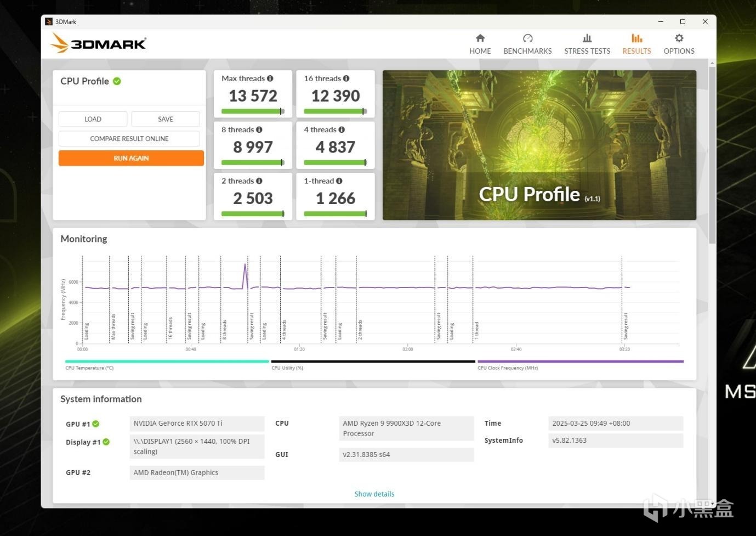
Task: Click the CPU Profile preview thumbnail
Action: [x=539, y=145]
